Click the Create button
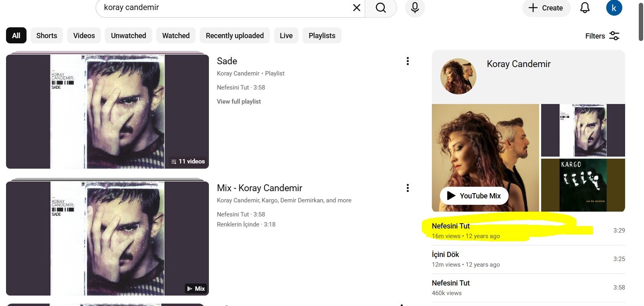The width and height of the screenshot is (644, 306). [x=546, y=8]
